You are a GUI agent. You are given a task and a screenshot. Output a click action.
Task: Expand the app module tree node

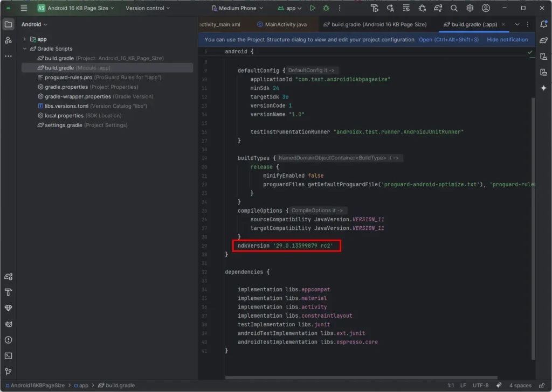pyautogui.click(x=24, y=39)
